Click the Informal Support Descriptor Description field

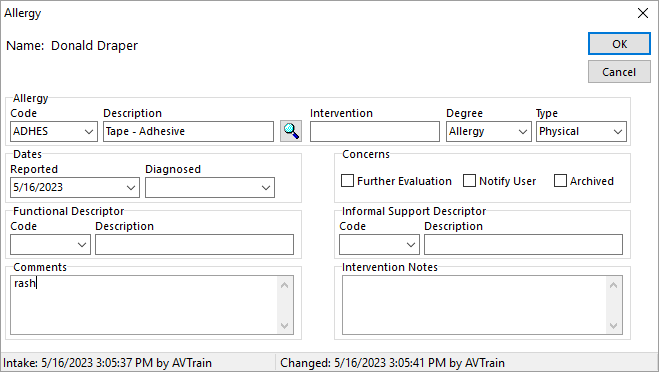(523, 245)
